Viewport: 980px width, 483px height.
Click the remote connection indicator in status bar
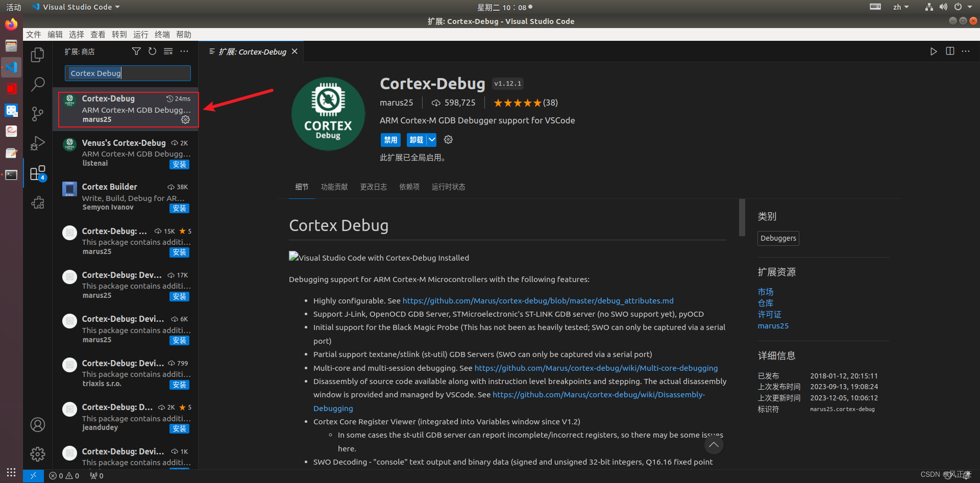(33, 475)
